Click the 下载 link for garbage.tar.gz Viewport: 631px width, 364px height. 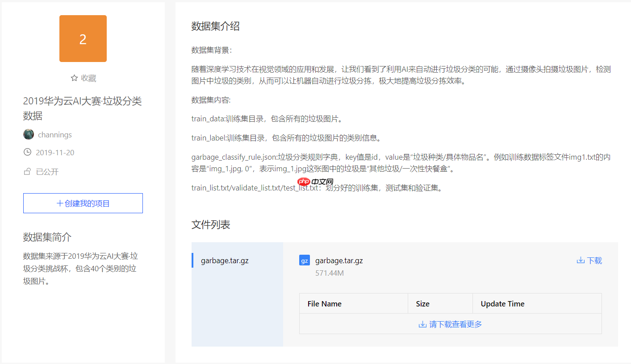594,261
